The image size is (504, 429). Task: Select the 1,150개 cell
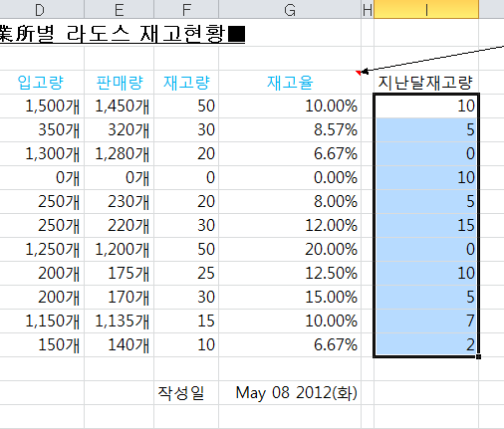coord(42,322)
